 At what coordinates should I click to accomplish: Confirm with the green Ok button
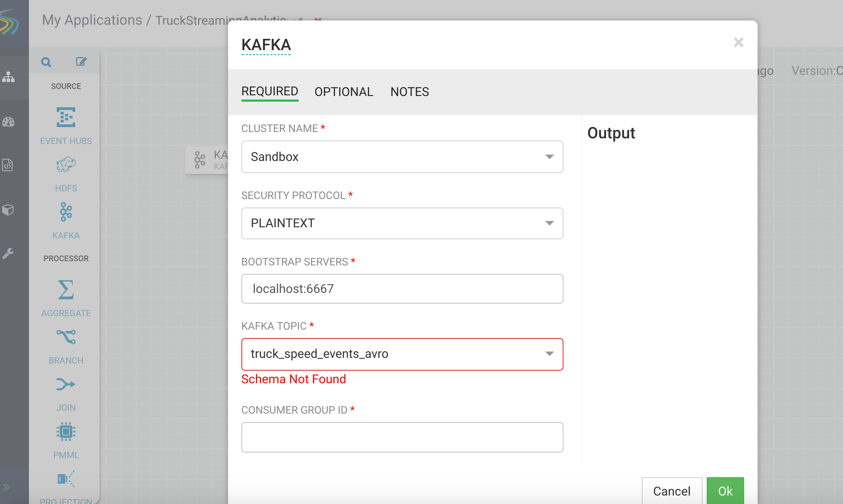(x=725, y=491)
